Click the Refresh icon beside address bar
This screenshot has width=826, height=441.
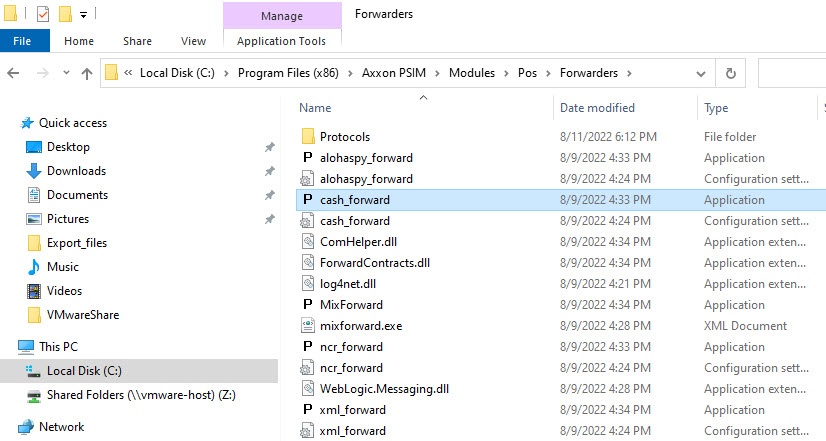tap(731, 73)
